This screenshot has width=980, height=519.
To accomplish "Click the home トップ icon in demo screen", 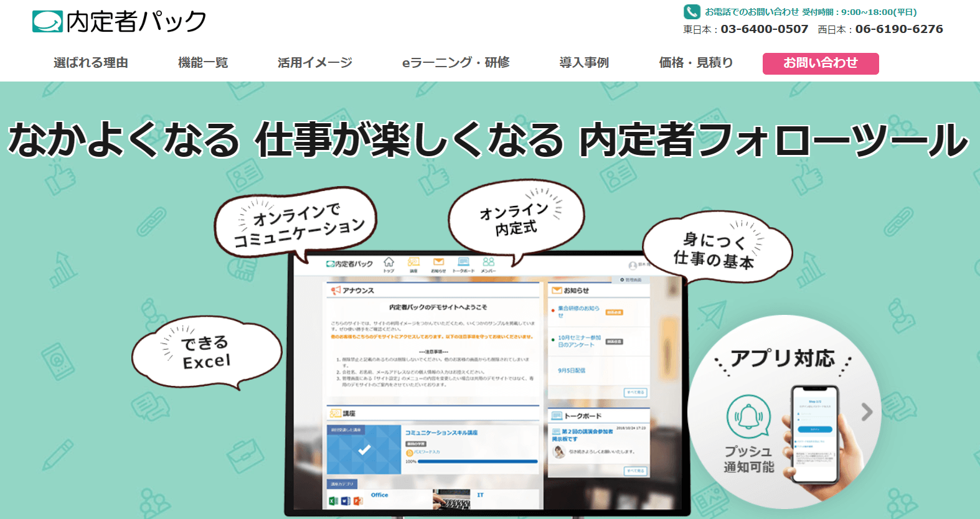I will click(389, 264).
